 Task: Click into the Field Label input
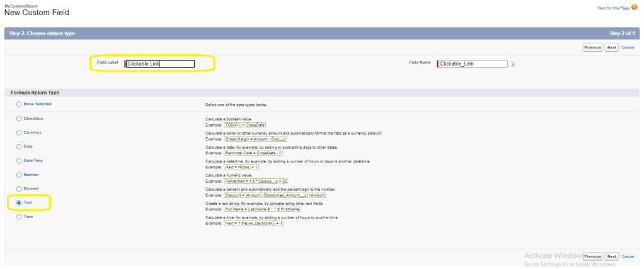(x=160, y=64)
